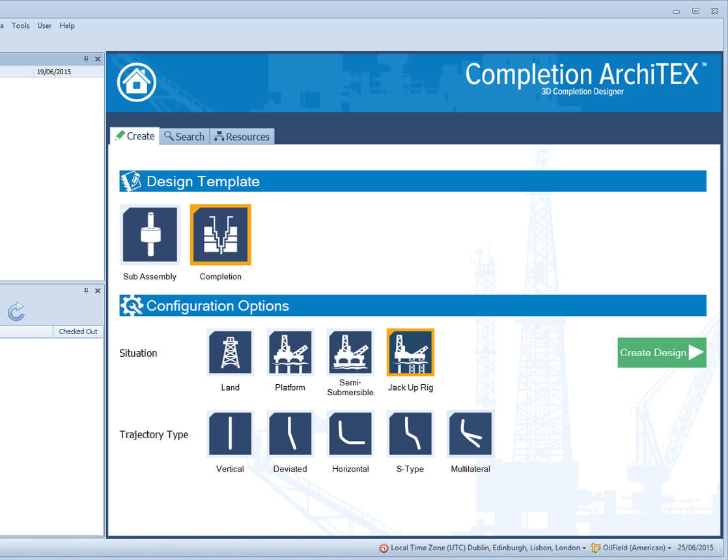Image resolution: width=728 pixels, height=560 pixels.
Task: Select the Land situation icon
Action: click(x=230, y=352)
